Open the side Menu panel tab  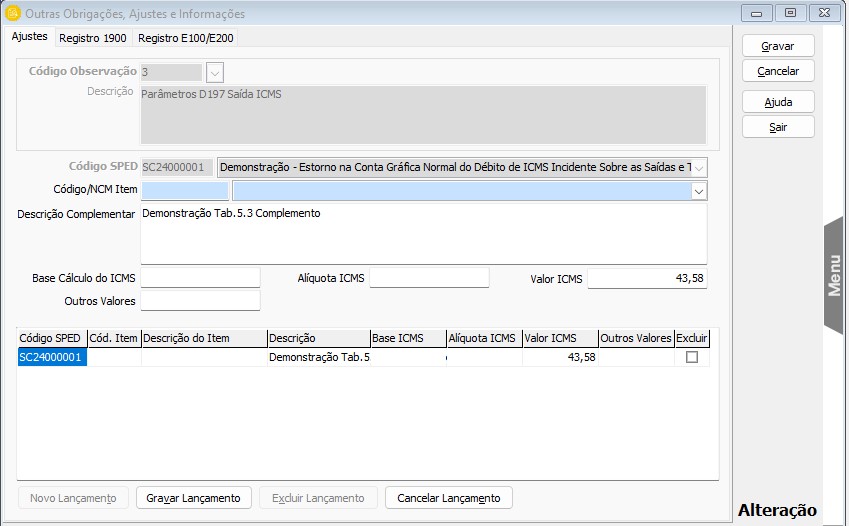click(x=834, y=275)
